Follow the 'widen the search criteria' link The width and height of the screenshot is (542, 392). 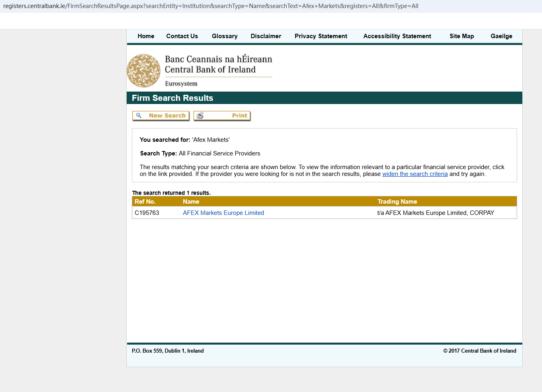point(415,174)
